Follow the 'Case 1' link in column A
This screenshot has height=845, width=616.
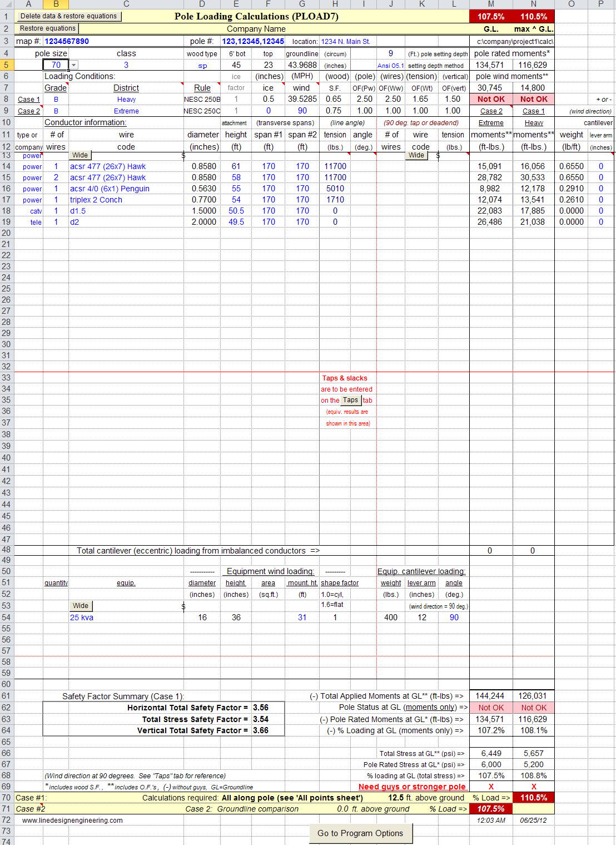[x=29, y=100]
